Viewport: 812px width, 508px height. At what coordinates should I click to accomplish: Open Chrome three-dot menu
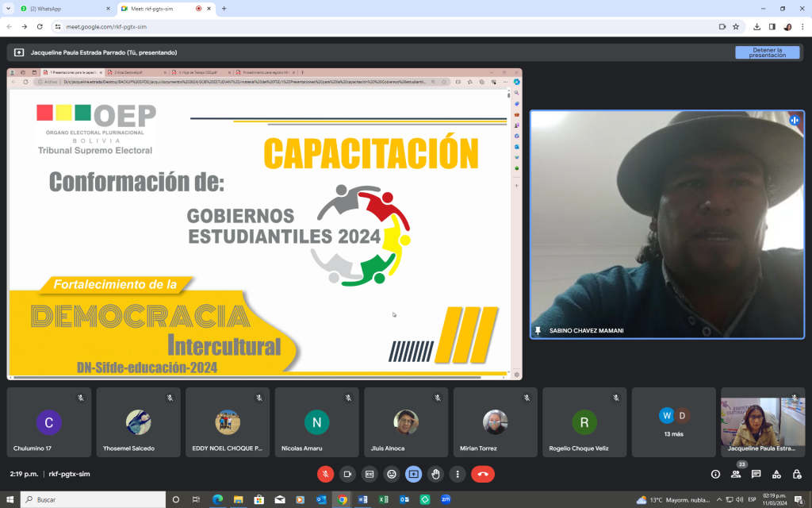pyautogui.click(x=802, y=26)
